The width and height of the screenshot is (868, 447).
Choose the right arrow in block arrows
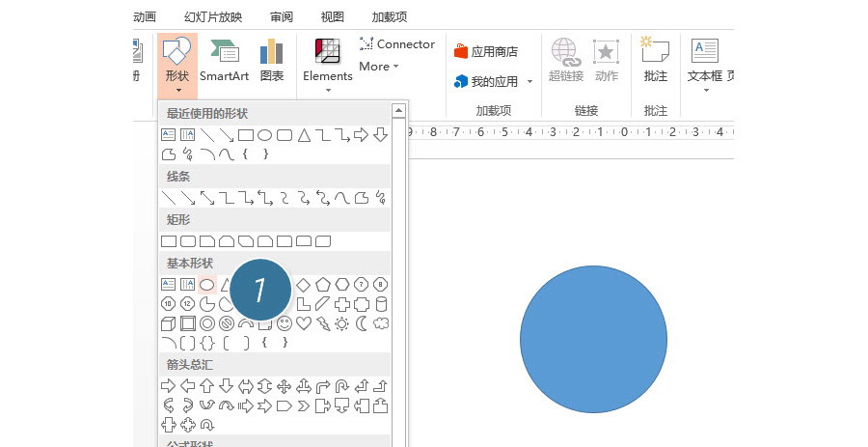(169, 385)
